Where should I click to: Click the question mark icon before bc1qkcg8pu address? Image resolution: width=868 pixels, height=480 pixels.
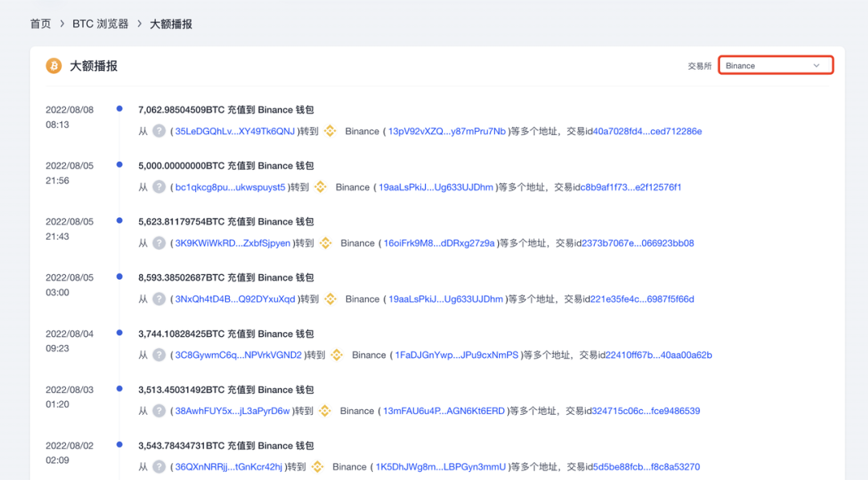pos(159,187)
